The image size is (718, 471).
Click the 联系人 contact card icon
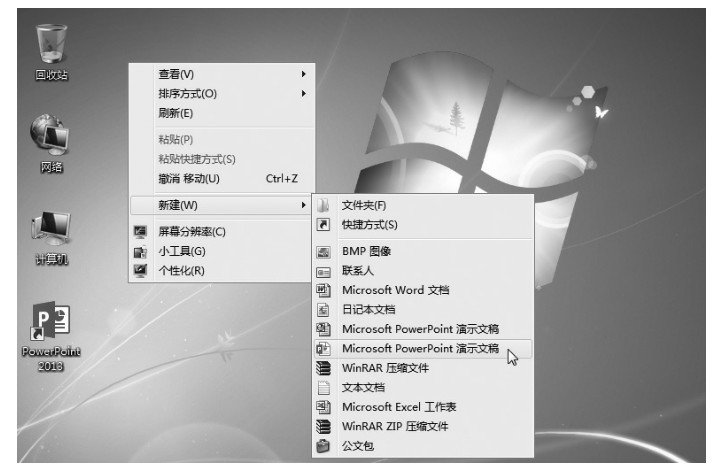click(323, 271)
